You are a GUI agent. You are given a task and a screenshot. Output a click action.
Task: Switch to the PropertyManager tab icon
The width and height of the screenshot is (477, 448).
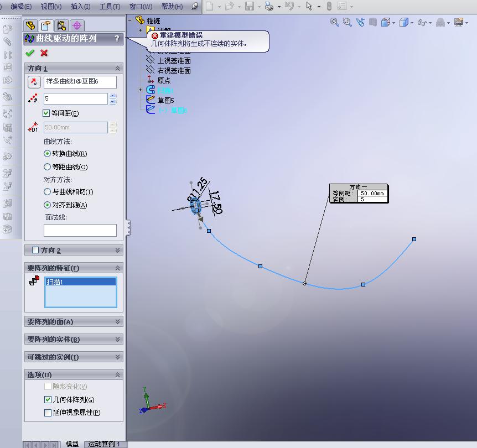[46, 25]
